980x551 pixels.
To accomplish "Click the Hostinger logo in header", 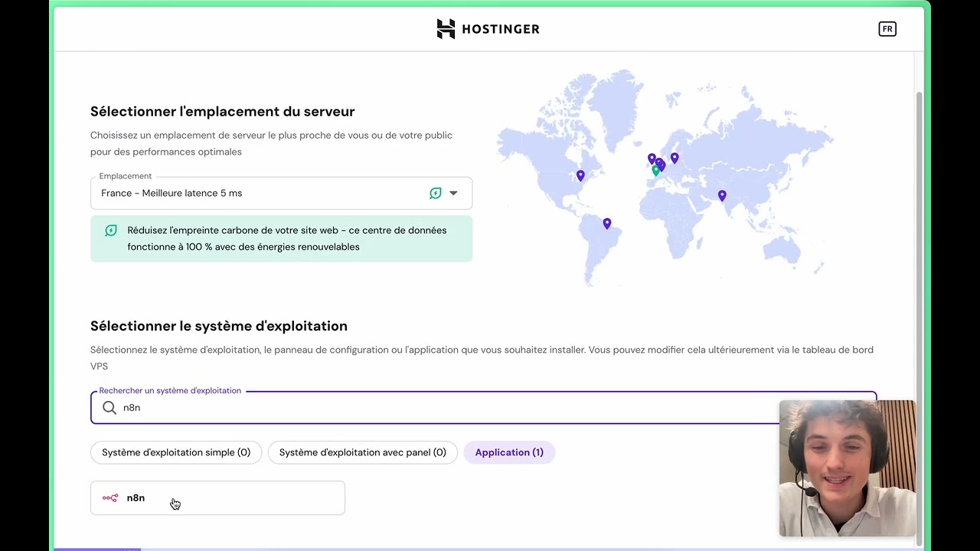I will click(488, 29).
